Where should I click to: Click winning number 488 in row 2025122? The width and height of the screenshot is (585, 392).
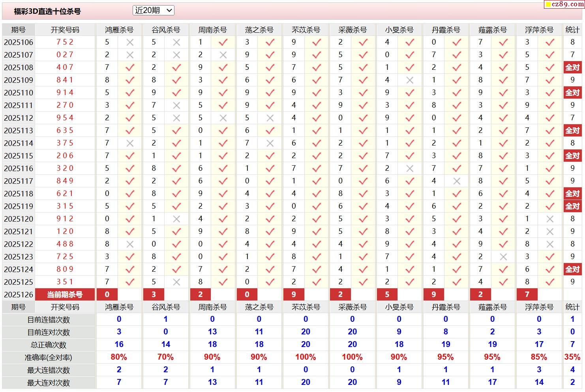65,244
